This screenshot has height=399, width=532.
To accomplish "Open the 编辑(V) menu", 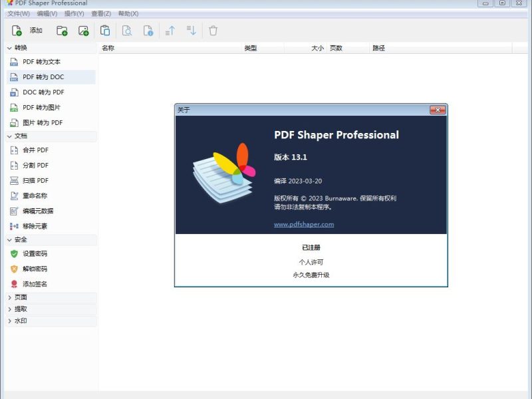I will tap(47, 13).
